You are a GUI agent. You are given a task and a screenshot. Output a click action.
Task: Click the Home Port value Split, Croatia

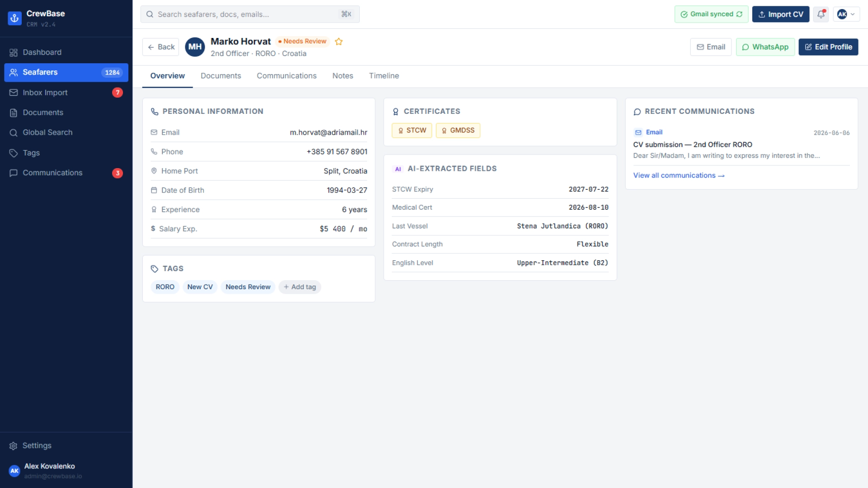(345, 171)
